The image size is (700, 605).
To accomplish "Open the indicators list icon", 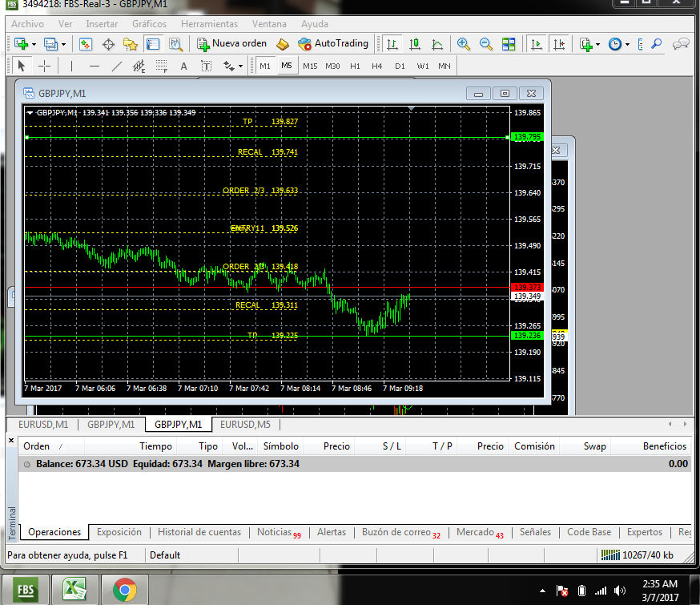I will tap(585, 44).
